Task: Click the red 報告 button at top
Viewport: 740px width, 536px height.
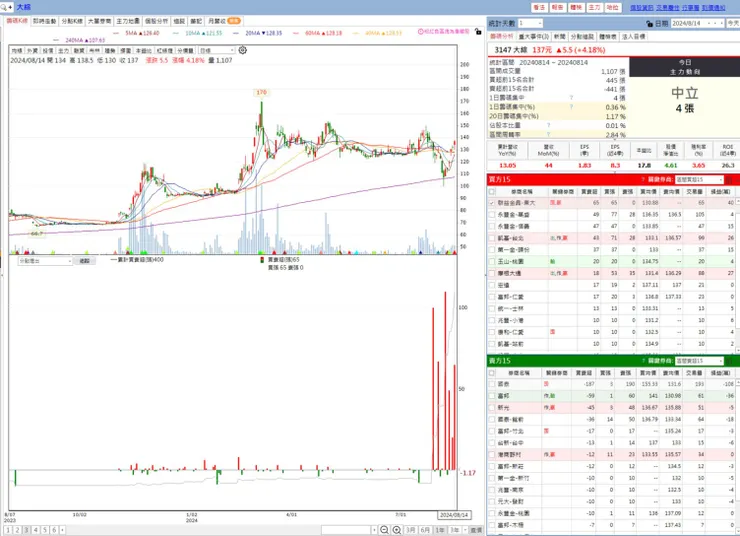Action: (x=557, y=8)
